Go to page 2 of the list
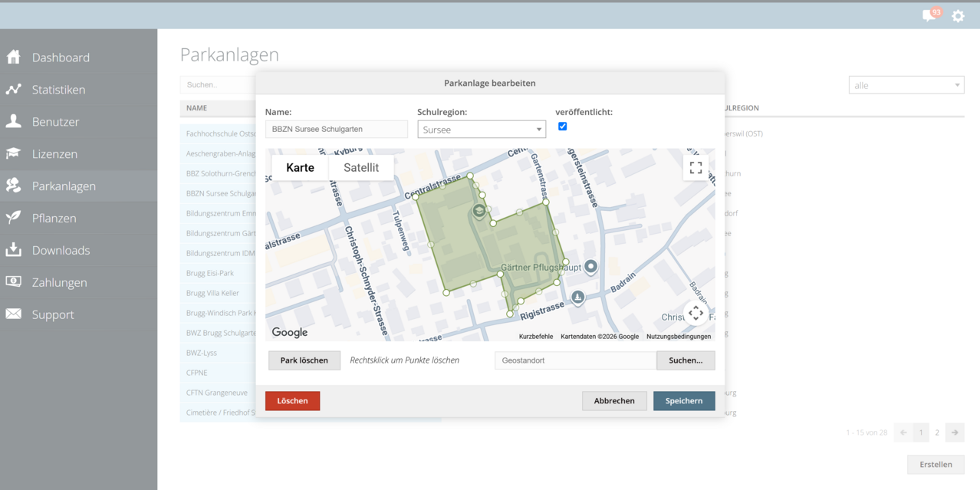980x490 pixels. pyautogui.click(x=937, y=432)
